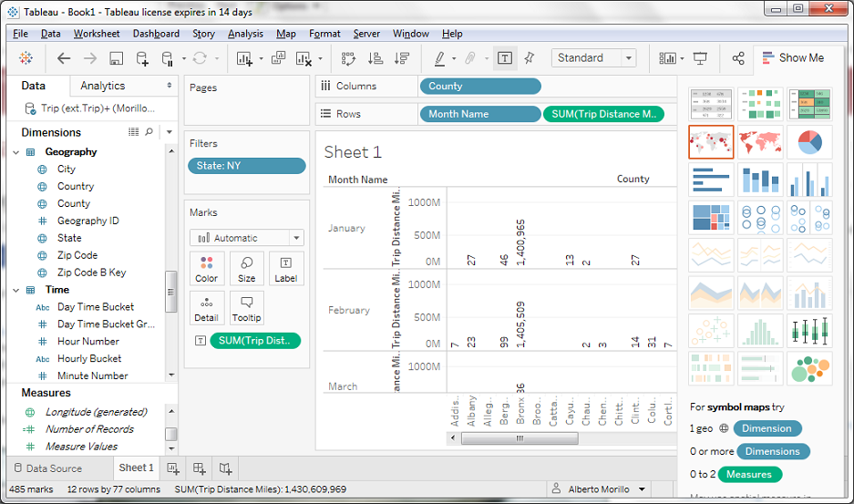Share workbook with others icon

(738, 58)
